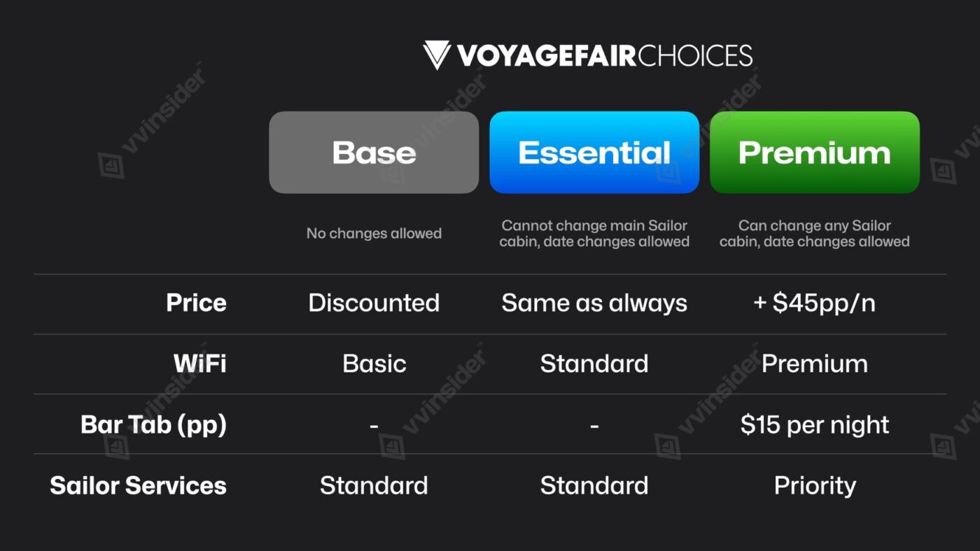Click the Premium WiFi value in table
This screenshot has width=980, height=551.
(814, 364)
